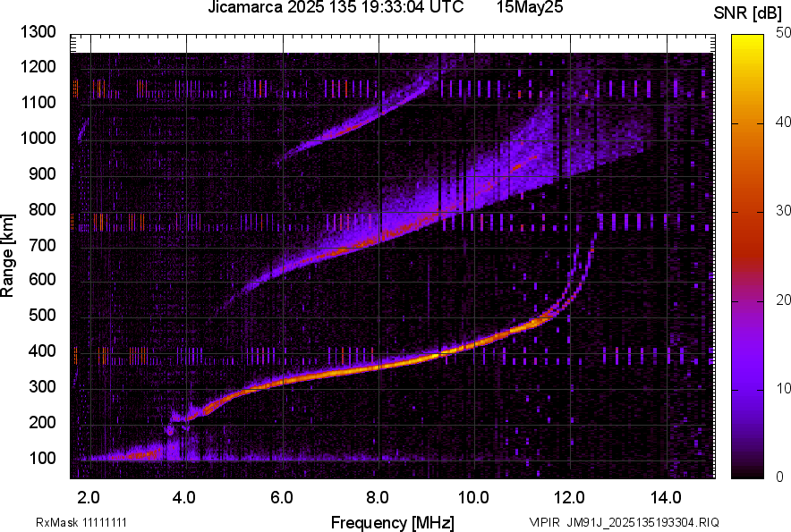Click colorbar tick label '40'
The width and height of the screenshot is (791, 532).
pos(783,122)
